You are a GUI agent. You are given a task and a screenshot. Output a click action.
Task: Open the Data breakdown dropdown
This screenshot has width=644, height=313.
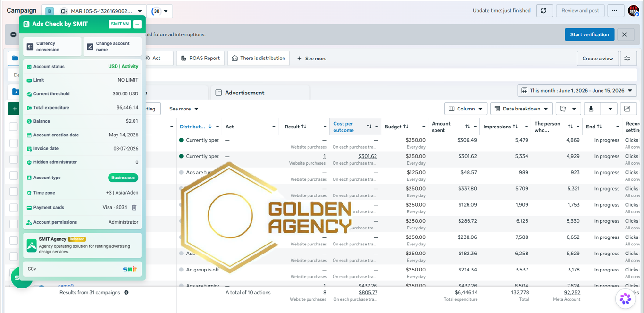click(x=521, y=109)
